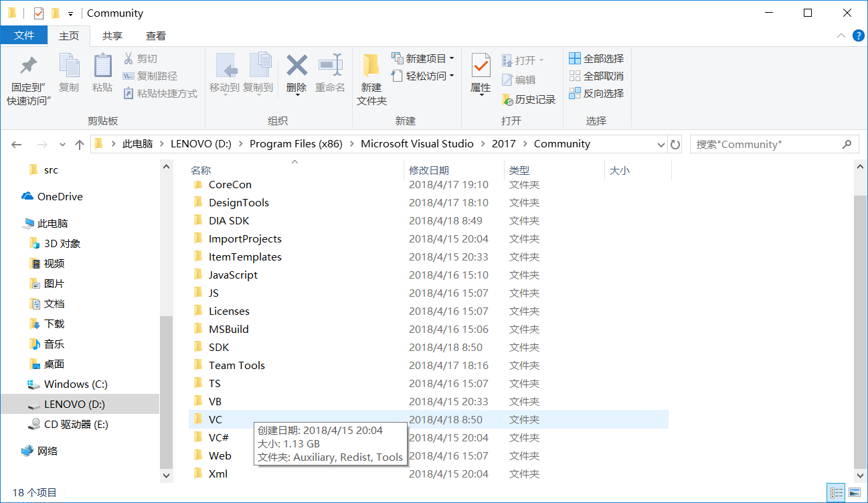The width and height of the screenshot is (868, 503).
Task: Click the Edit (编辑) ribbon icon
Action: tap(507, 80)
